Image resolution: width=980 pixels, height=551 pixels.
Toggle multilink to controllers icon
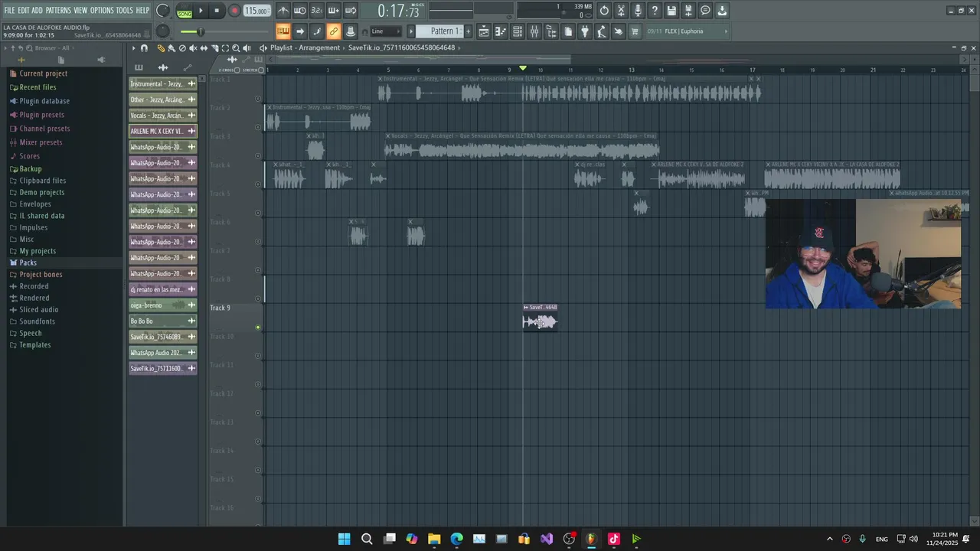coord(334,31)
